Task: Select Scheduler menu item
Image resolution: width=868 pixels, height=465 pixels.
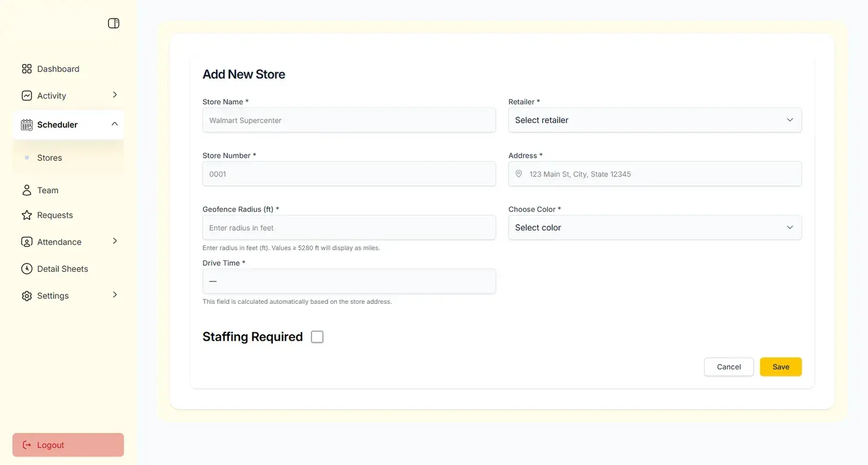Action: coord(68,125)
